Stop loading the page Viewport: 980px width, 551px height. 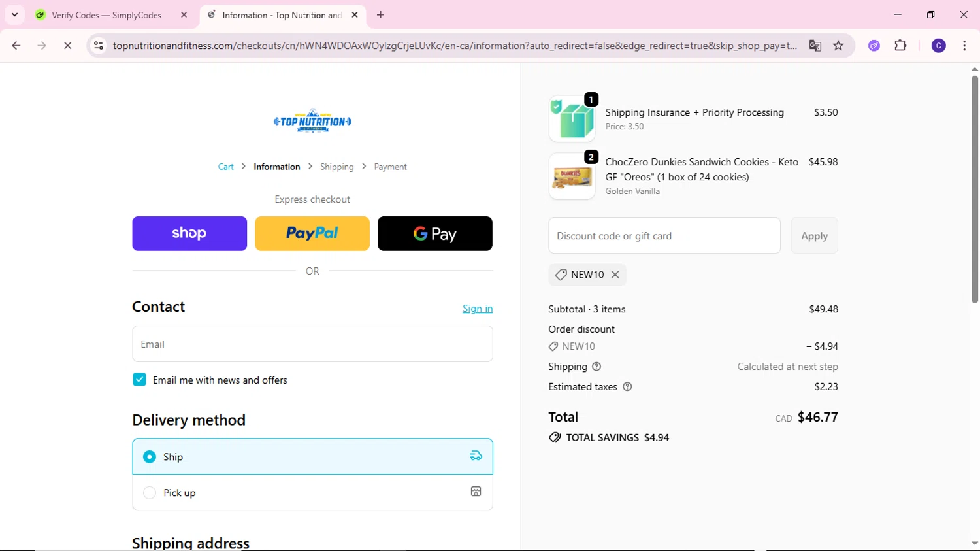[67, 46]
